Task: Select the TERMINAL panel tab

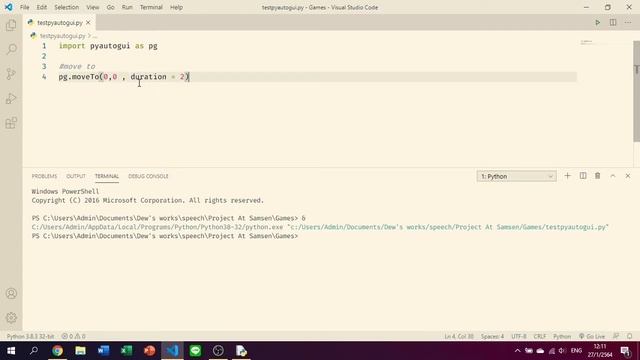Action: 107,176
